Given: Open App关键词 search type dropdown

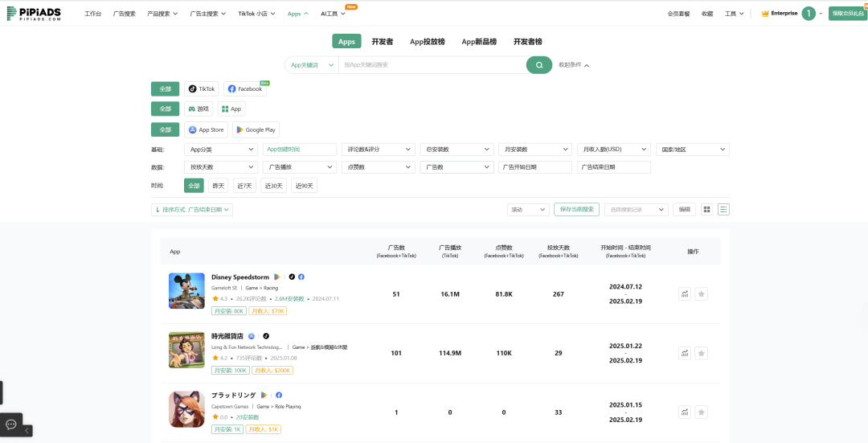Looking at the screenshot, I should click(x=312, y=65).
